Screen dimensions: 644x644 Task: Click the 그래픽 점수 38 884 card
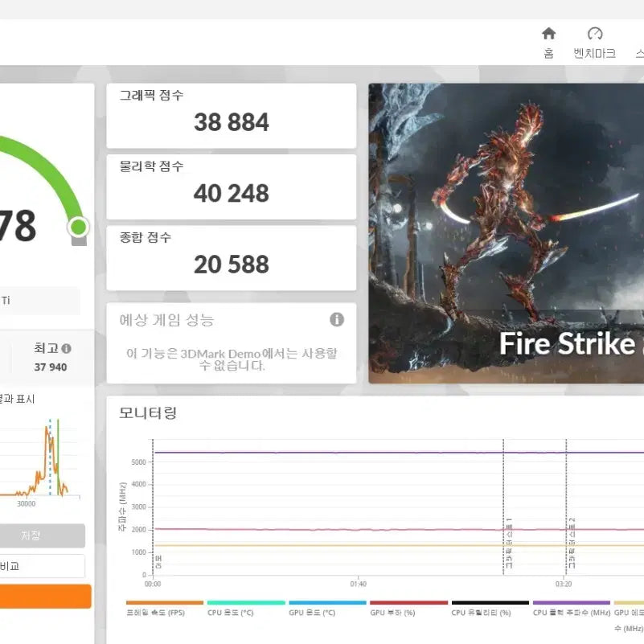tap(232, 116)
